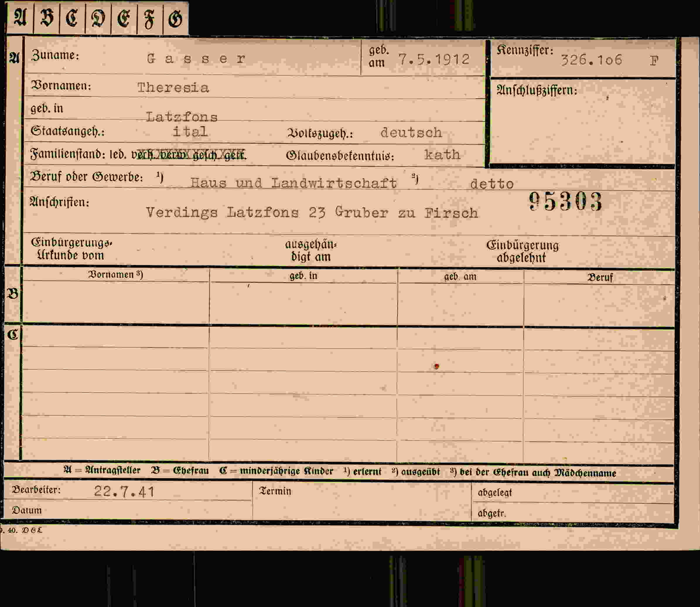700x607 pixels.
Task: Click the 'Familienstand:' label
Action: pyautogui.click(x=68, y=154)
